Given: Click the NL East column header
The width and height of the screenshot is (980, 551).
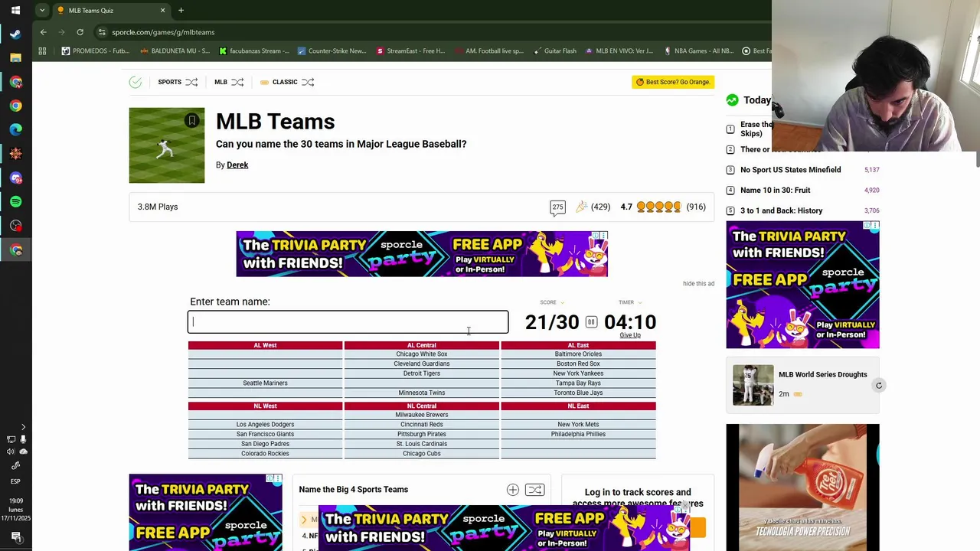Looking at the screenshot, I should point(578,406).
